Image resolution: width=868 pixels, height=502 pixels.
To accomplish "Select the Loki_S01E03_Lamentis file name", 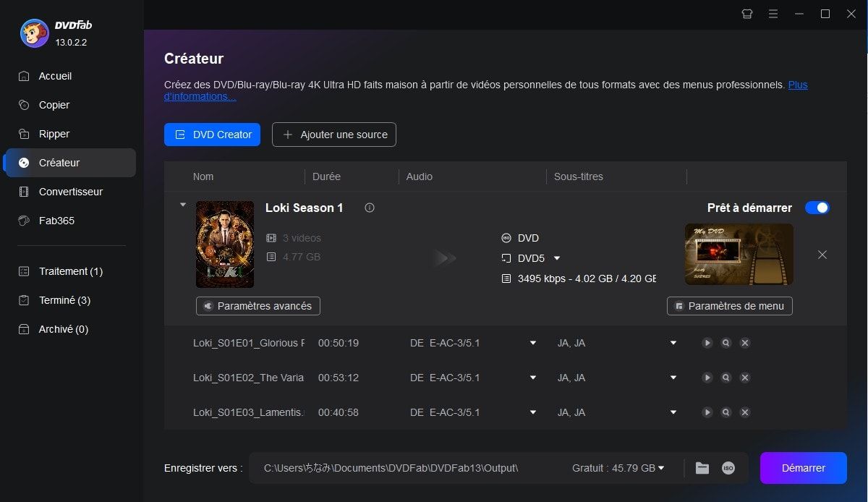I will 249,412.
